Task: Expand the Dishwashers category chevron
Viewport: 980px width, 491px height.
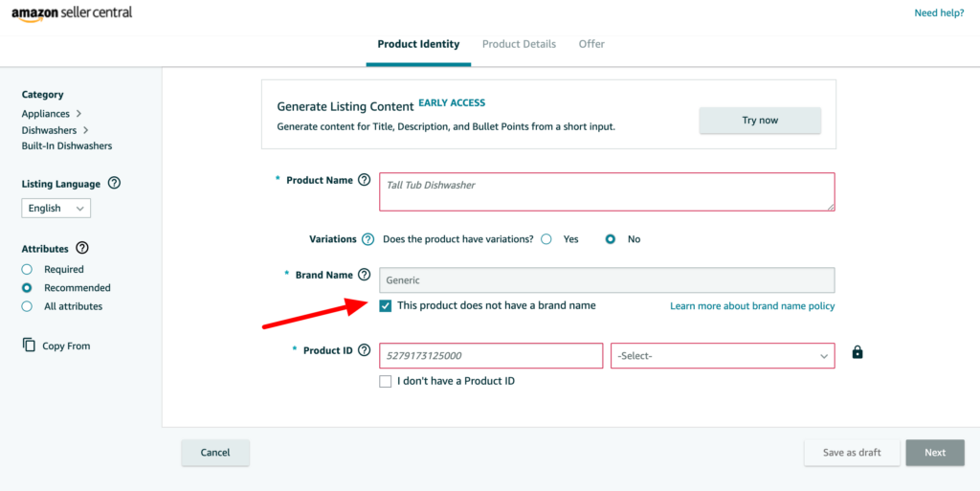Action: coord(85,130)
